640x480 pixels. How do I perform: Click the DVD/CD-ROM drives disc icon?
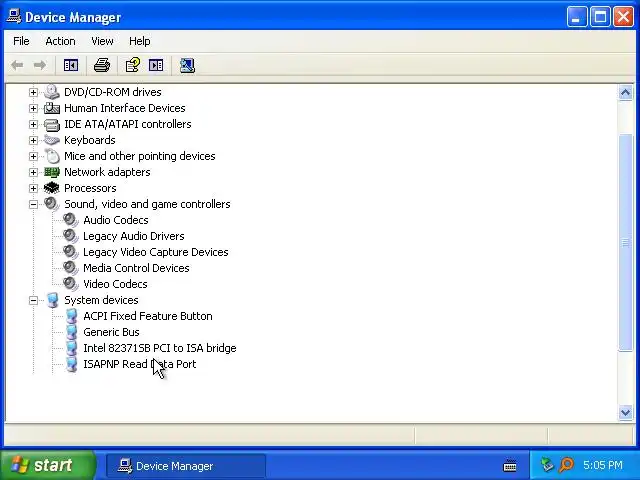pos(52,92)
